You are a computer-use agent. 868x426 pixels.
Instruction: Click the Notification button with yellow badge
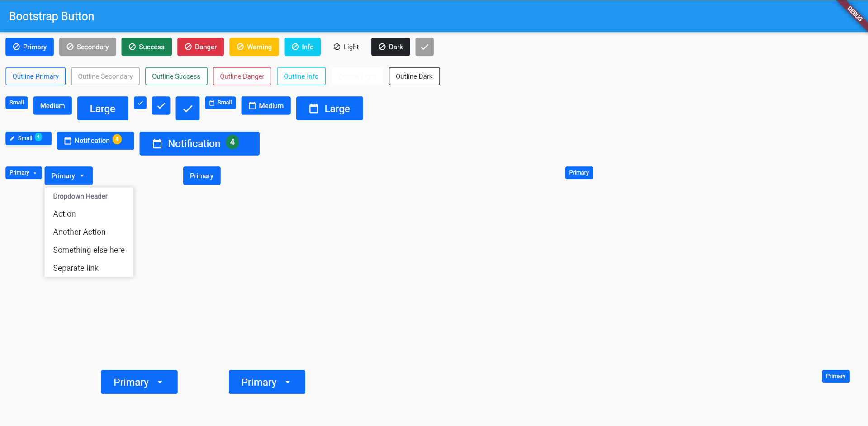click(95, 141)
